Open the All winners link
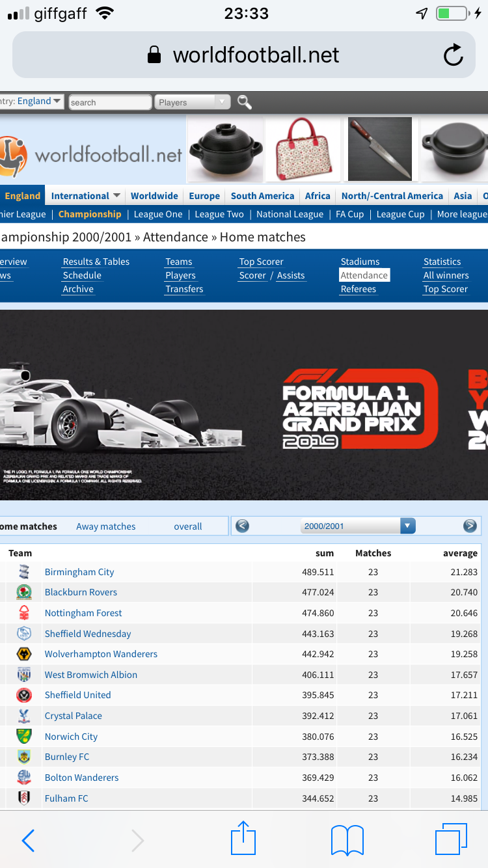The height and width of the screenshot is (868, 488). (446, 275)
